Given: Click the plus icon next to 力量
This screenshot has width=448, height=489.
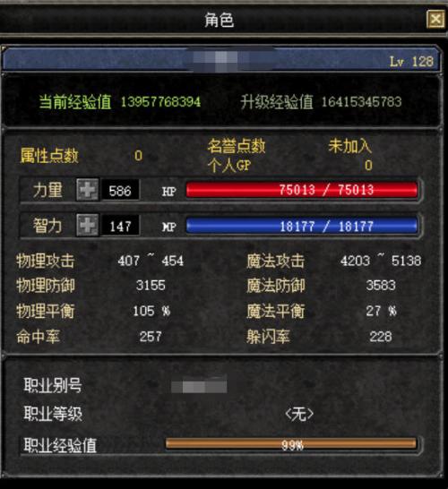Looking at the screenshot, I should (87, 190).
